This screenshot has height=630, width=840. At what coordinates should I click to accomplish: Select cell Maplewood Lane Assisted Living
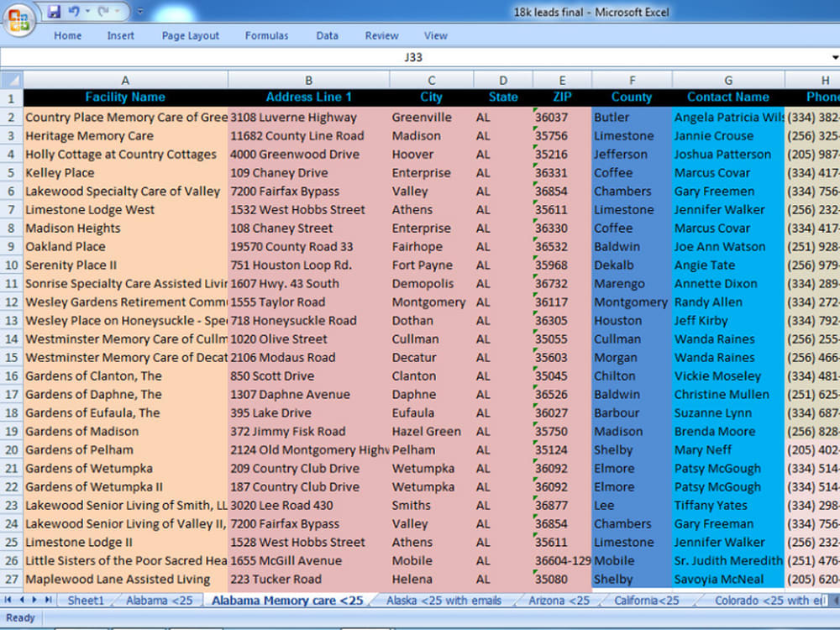coord(125,579)
